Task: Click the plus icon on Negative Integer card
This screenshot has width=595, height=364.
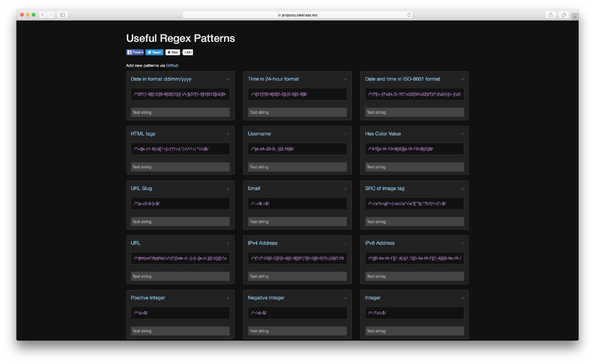Action: click(345, 298)
